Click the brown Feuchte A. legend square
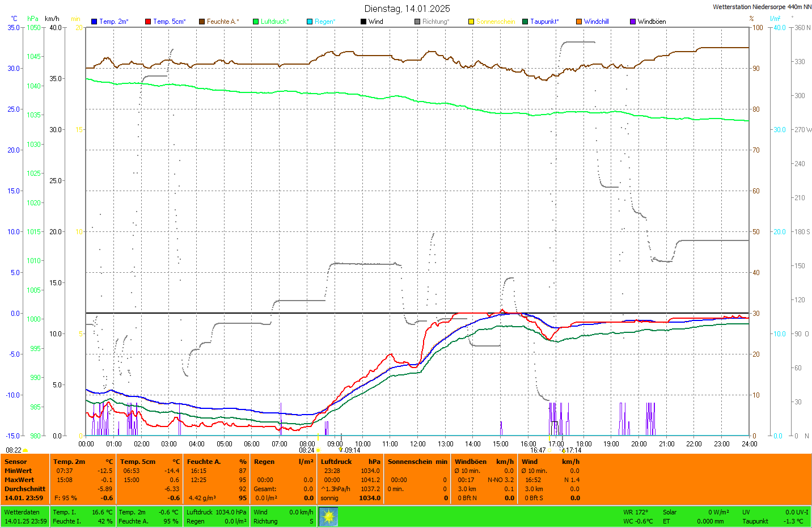The height and width of the screenshot is (528, 812). pos(201,22)
